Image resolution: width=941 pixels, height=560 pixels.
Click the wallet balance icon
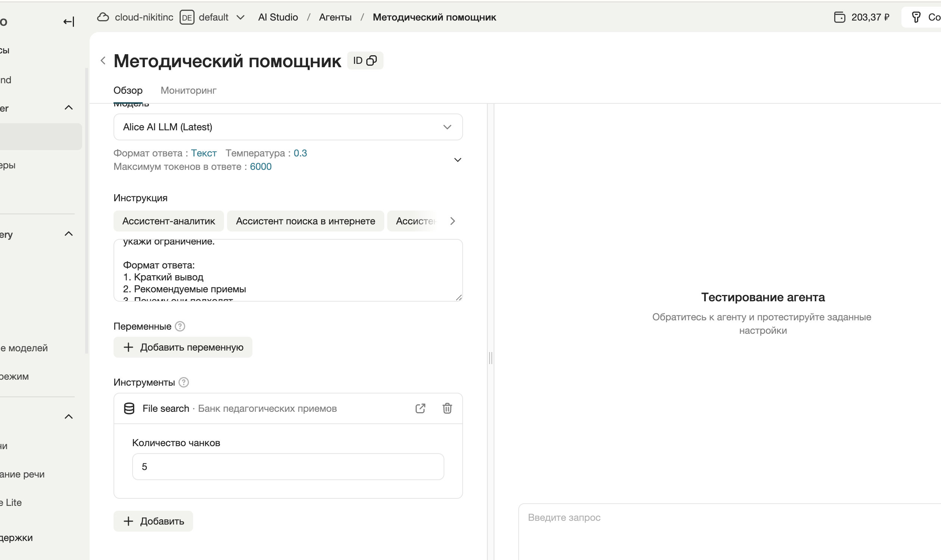coord(839,17)
